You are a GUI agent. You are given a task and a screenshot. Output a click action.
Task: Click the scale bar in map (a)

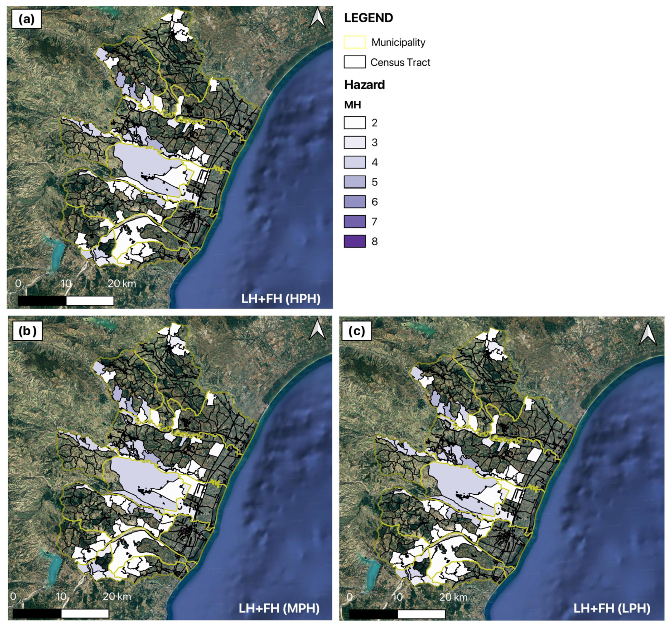(66, 300)
